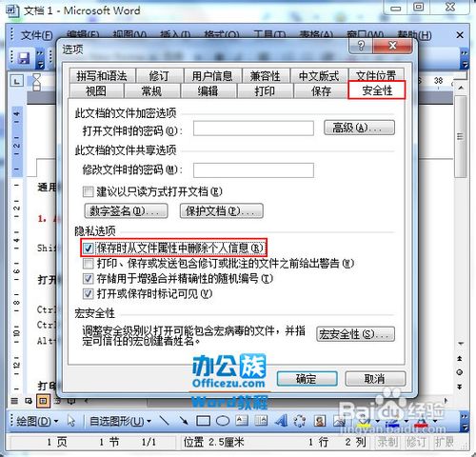The height and width of the screenshot is (457, 476).
Task: Insert a vertical text box
Action: (x=261, y=421)
